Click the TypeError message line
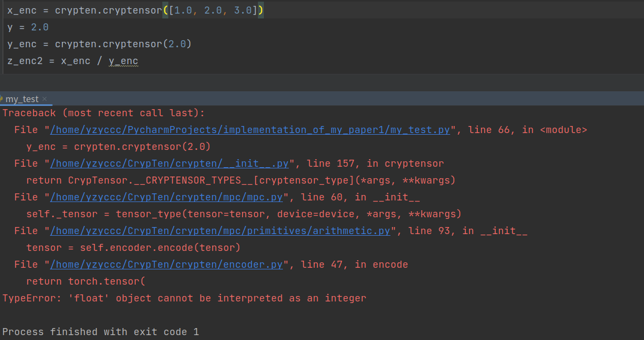Image resolution: width=644 pixels, height=340 pixels. point(185,298)
